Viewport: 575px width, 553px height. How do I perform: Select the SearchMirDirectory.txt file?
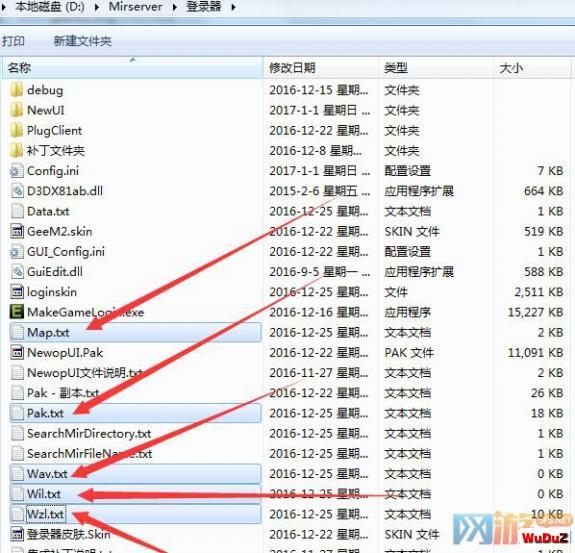[89, 433]
